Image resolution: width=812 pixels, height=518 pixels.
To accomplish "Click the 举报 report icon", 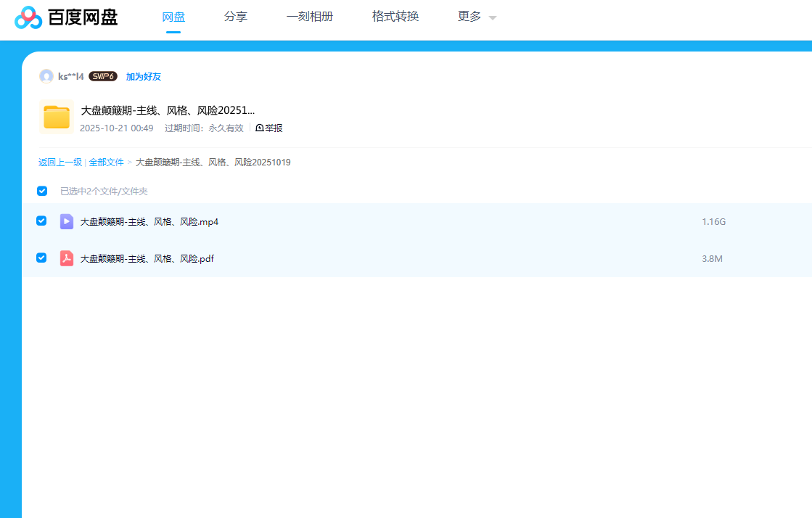I will 260,128.
